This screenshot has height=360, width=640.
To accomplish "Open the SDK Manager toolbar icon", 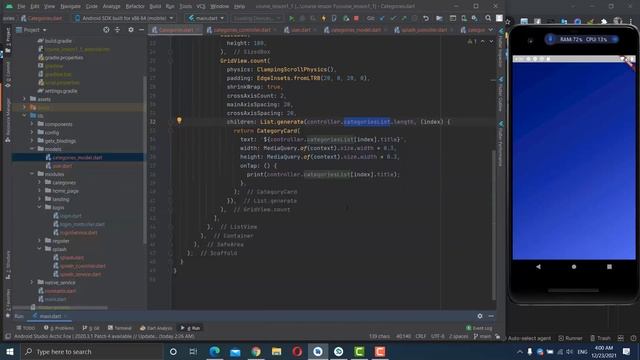I will [x=475, y=18].
